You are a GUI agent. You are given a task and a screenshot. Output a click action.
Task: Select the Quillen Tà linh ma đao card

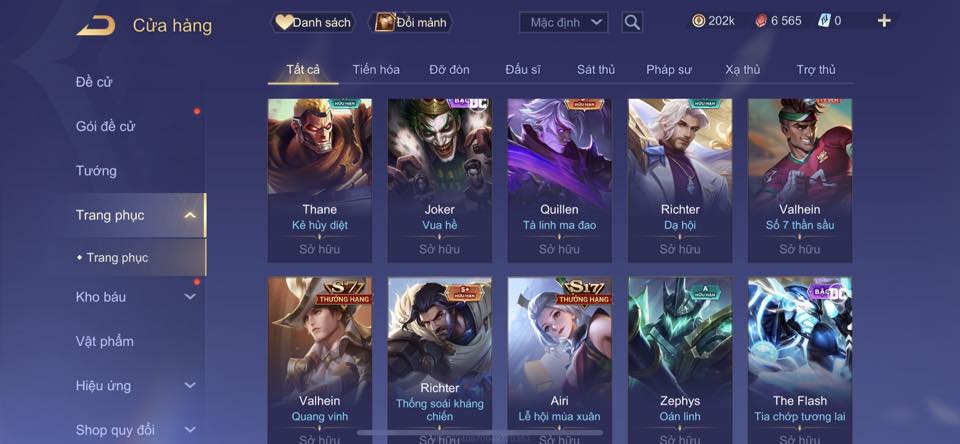click(x=560, y=180)
